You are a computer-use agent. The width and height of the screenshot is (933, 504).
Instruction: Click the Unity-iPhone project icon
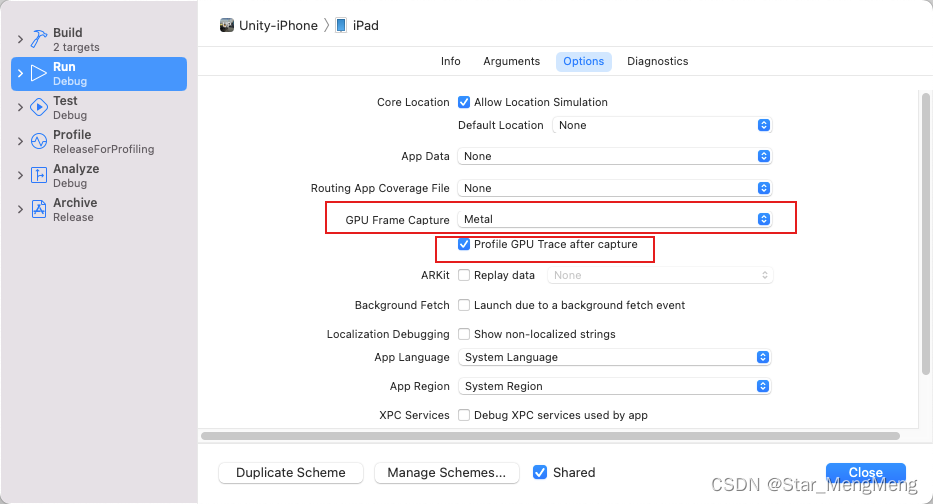[x=227, y=25]
